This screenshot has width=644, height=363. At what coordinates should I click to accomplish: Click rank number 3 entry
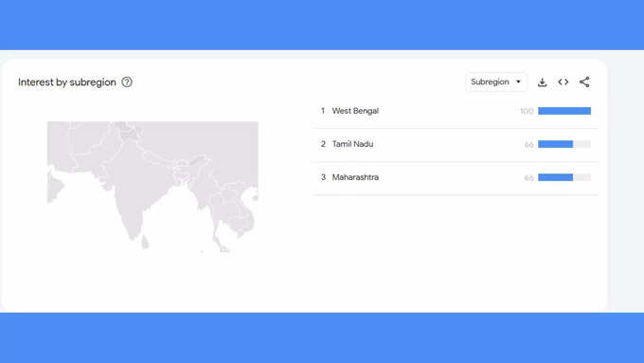point(323,177)
